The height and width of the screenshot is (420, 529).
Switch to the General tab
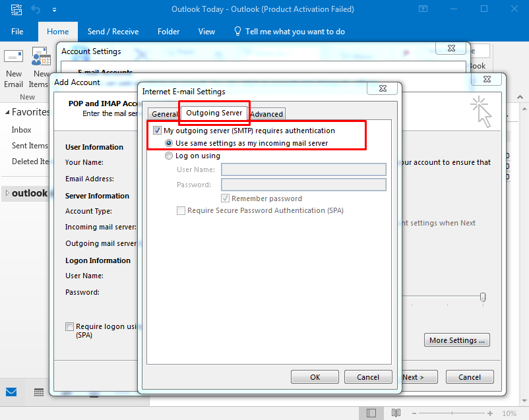[x=164, y=114]
